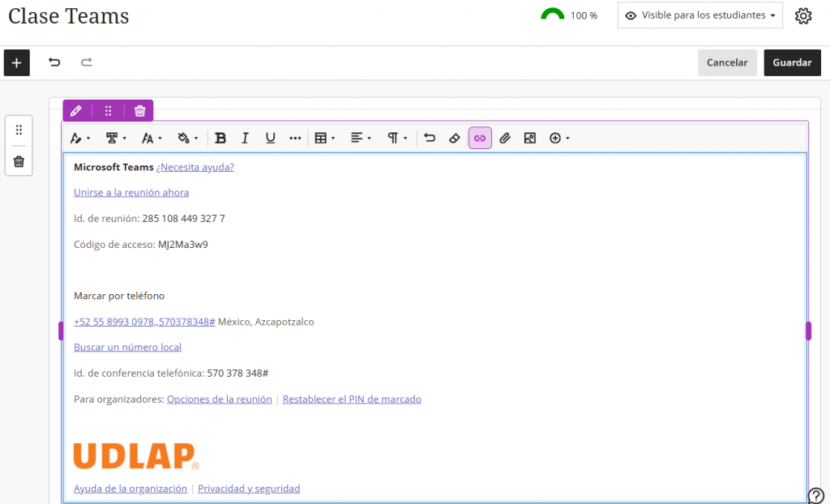
Task: Click conference ID '570 378 348#'
Action: pos(237,374)
